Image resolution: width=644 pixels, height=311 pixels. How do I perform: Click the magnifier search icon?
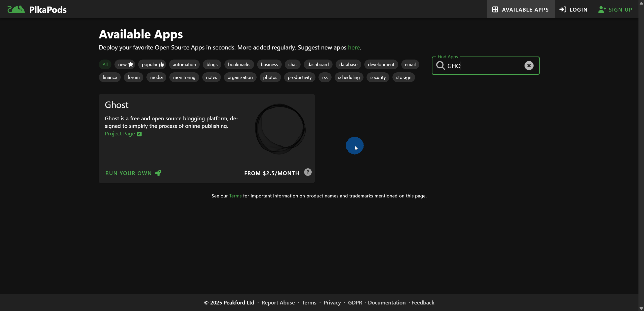coord(440,66)
